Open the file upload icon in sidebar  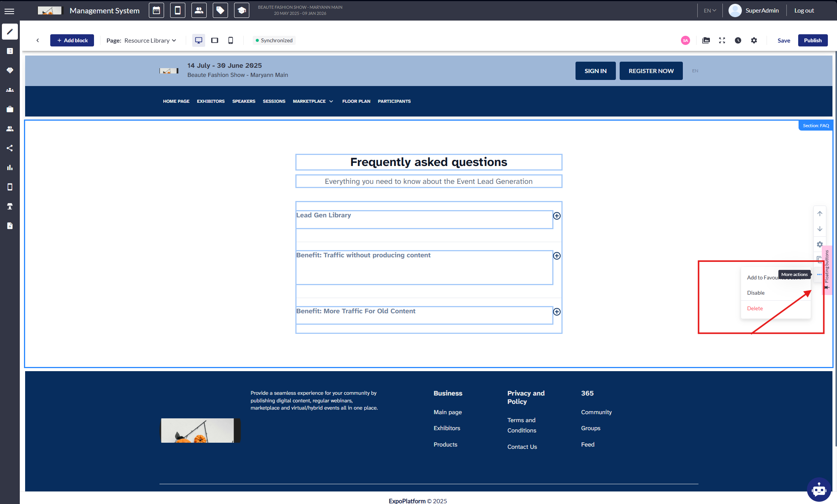point(10,226)
